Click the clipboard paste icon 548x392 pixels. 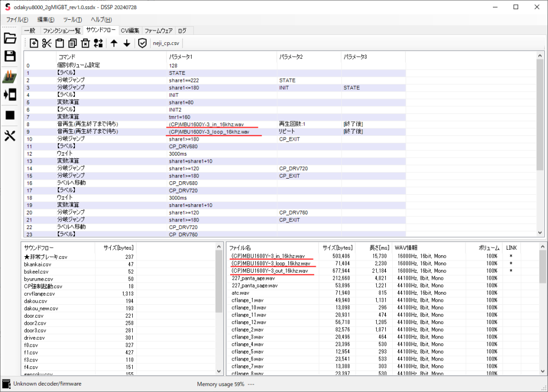pyautogui.click(x=59, y=43)
